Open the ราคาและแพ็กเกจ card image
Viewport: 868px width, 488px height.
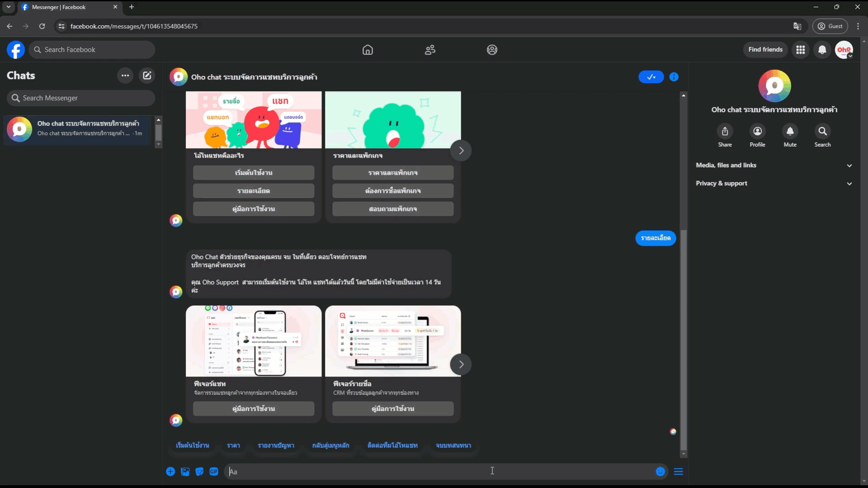pos(393,120)
